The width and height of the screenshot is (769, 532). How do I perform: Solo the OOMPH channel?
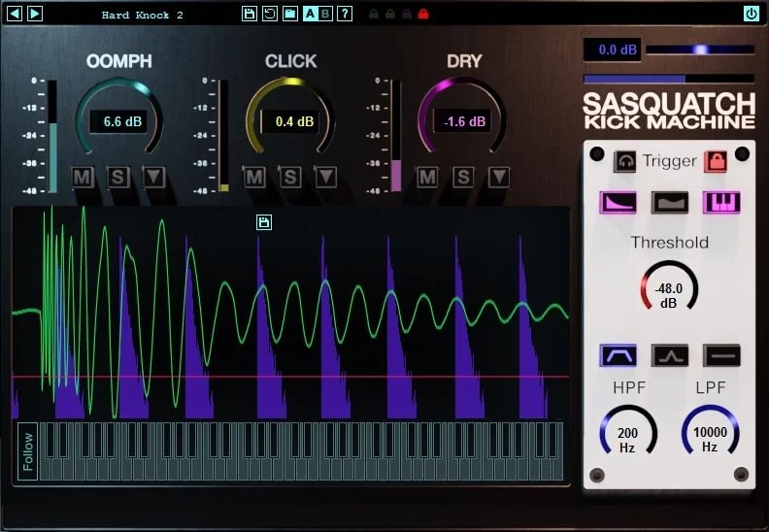(117, 177)
